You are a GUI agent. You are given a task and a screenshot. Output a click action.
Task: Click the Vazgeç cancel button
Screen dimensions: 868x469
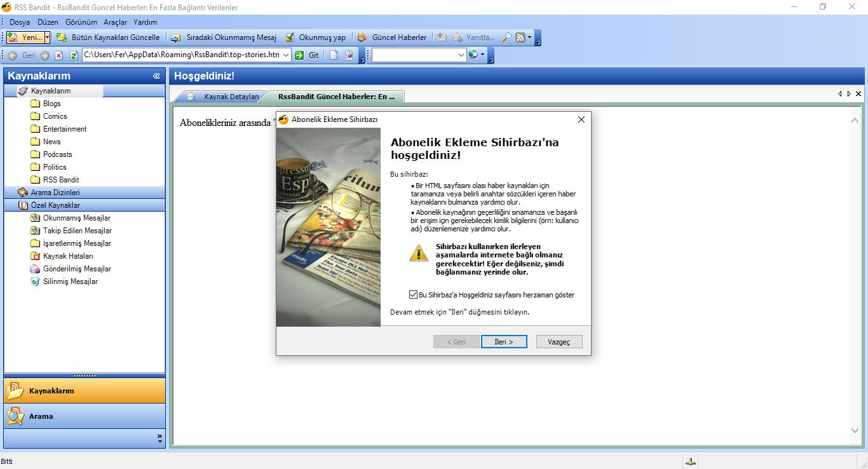tap(559, 342)
